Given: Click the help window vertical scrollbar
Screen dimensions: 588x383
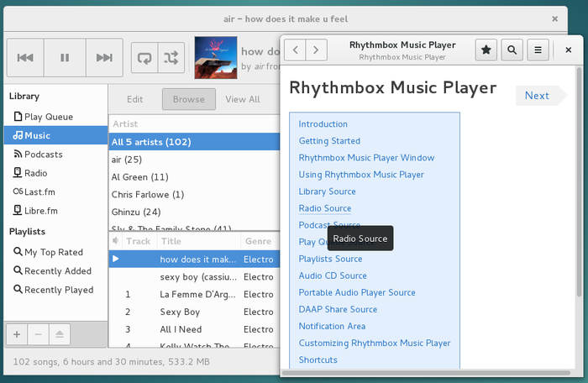Looking at the screenshot, I should click(x=579, y=181).
